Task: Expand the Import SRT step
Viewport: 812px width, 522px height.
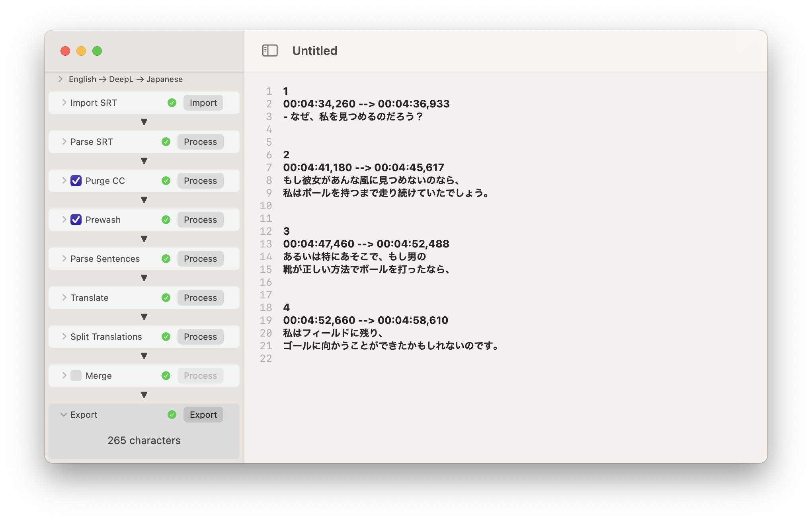Action: tap(64, 103)
